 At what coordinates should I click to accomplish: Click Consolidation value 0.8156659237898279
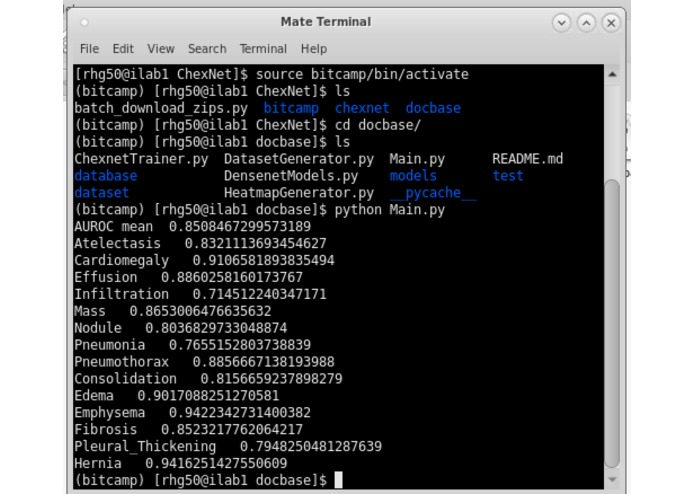271,379
